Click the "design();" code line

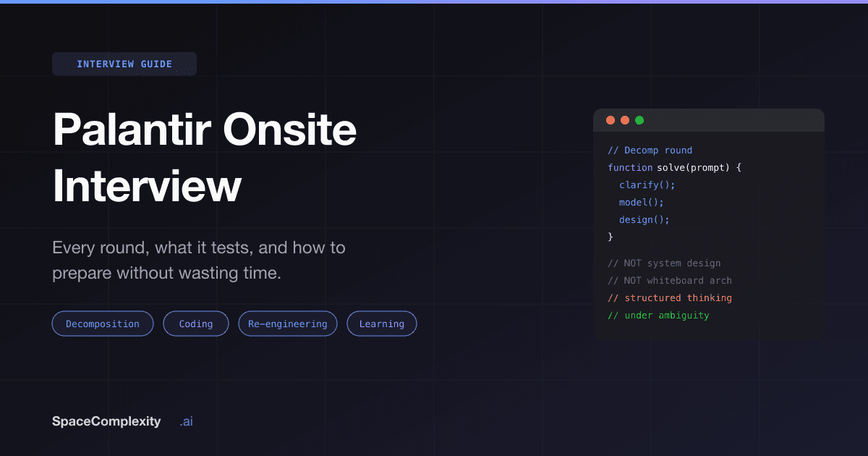(x=644, y=219)
